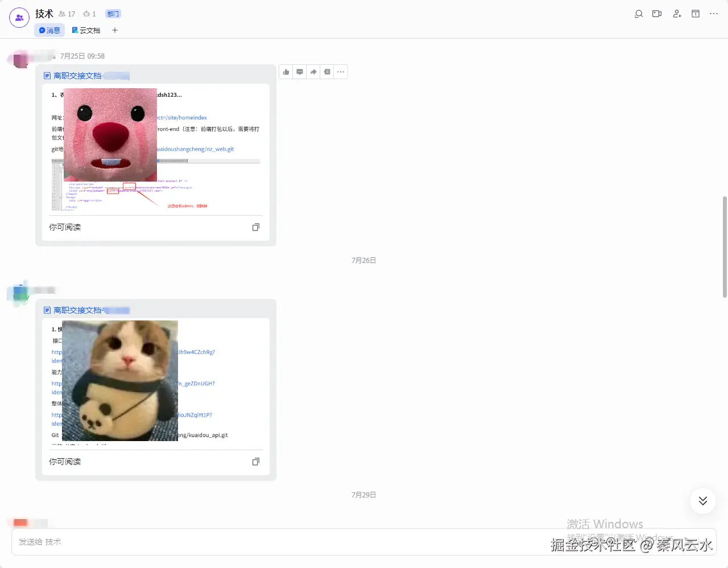The height and width of the screenshot is (568, 728).
Task: Click the 技术 group avatar
Action: 19,17
